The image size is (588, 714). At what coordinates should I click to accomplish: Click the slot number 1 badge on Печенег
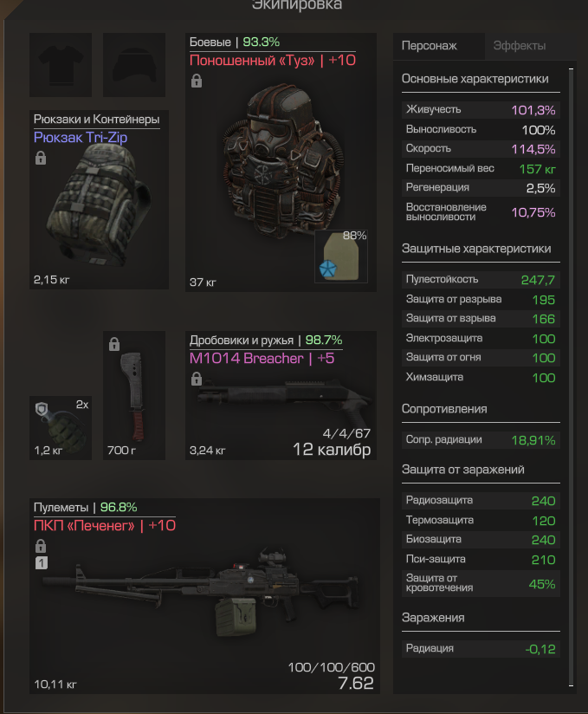click(42, 563)
